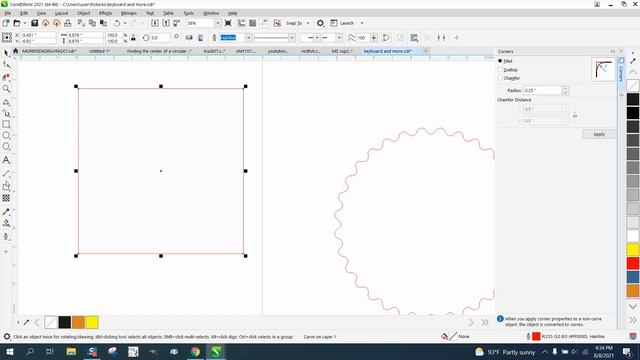
Task: Click the Radius input field
Action: coord(543,90)
